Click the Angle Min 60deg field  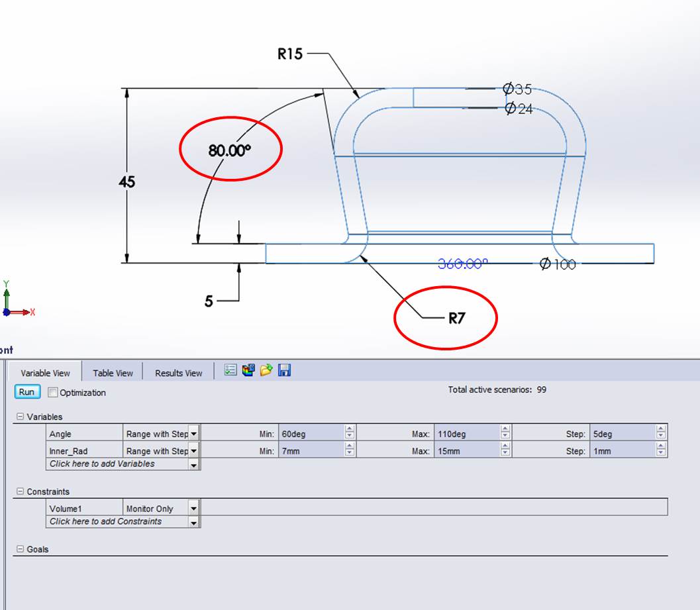coord(311,434)
